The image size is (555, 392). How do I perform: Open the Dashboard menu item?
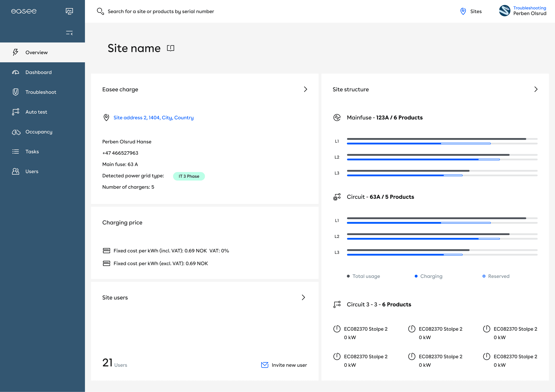tap(38, 72)
